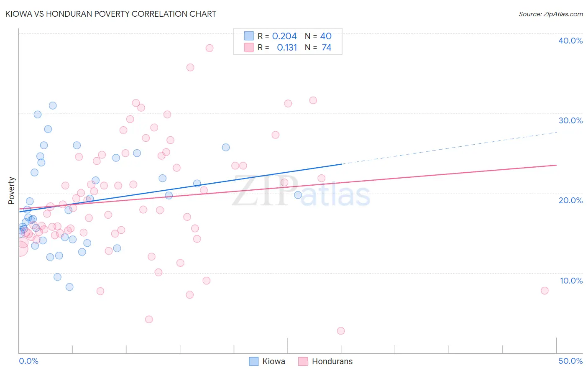
Task: Click the 40.0% y-axis label
Action: (570, 41)
